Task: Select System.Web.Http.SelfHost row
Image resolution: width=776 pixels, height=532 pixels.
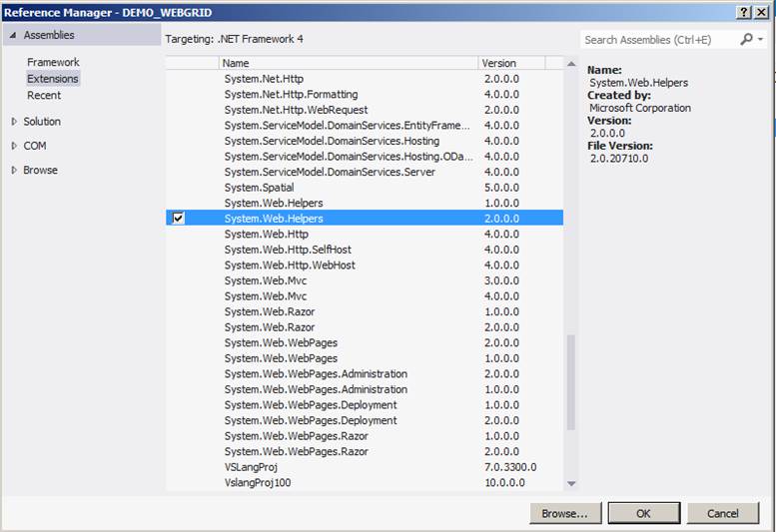Action: coord(365,250)
